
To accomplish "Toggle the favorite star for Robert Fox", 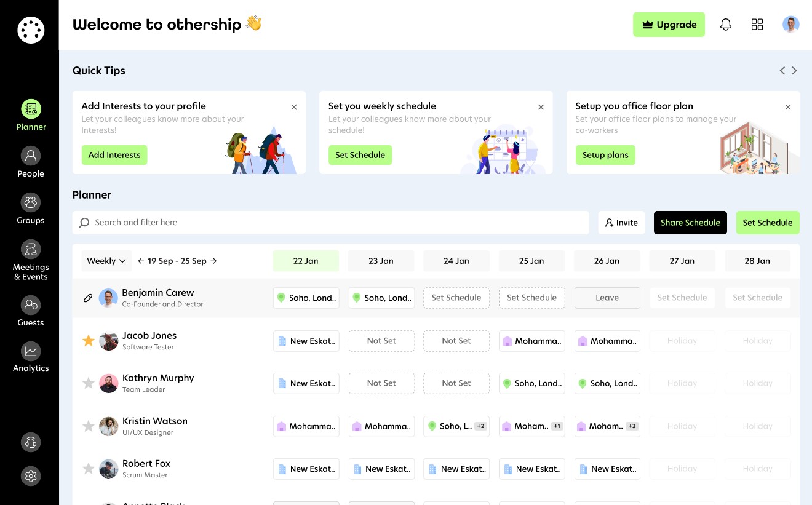I will pyautogui.click(x=88, y=469).
